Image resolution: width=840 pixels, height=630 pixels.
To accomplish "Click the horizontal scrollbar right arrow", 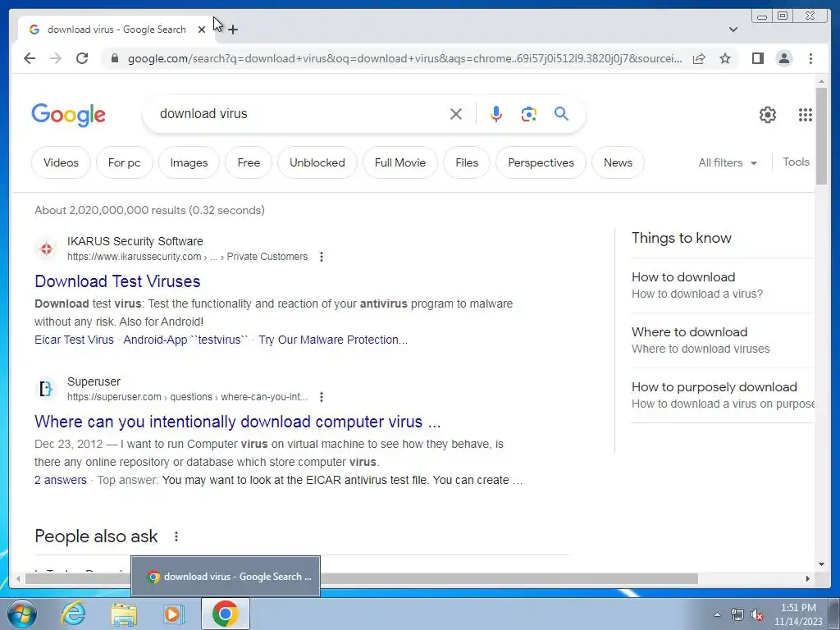I will [x=808, y=578].
